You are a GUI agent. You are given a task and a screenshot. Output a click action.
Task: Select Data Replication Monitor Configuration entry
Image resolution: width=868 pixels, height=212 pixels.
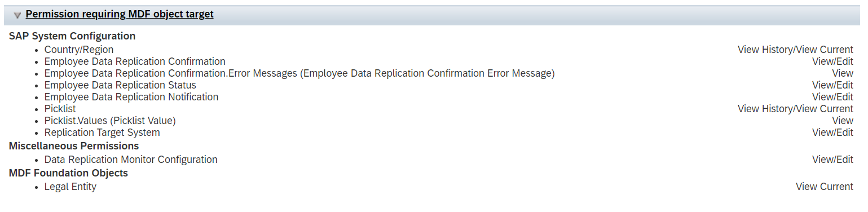[131, 160]
